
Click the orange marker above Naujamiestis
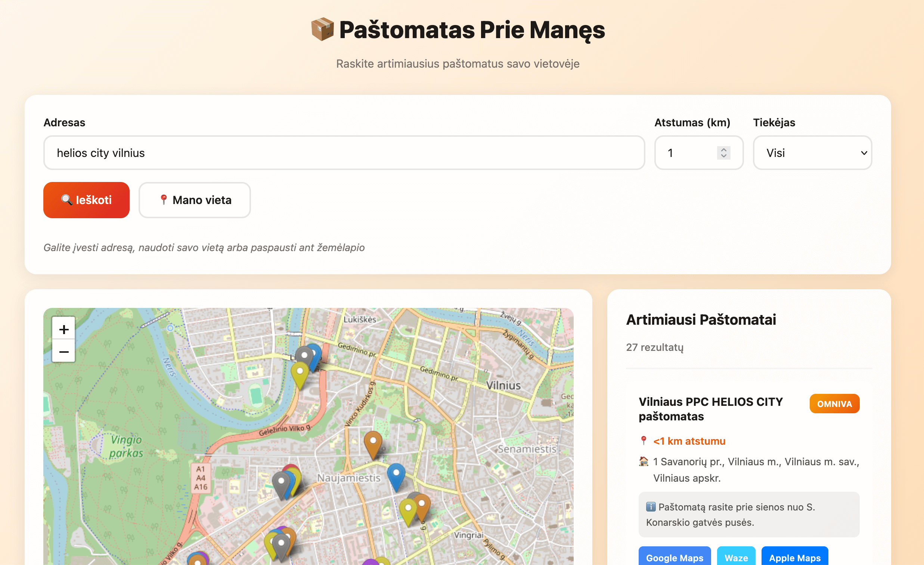point(373,442)
